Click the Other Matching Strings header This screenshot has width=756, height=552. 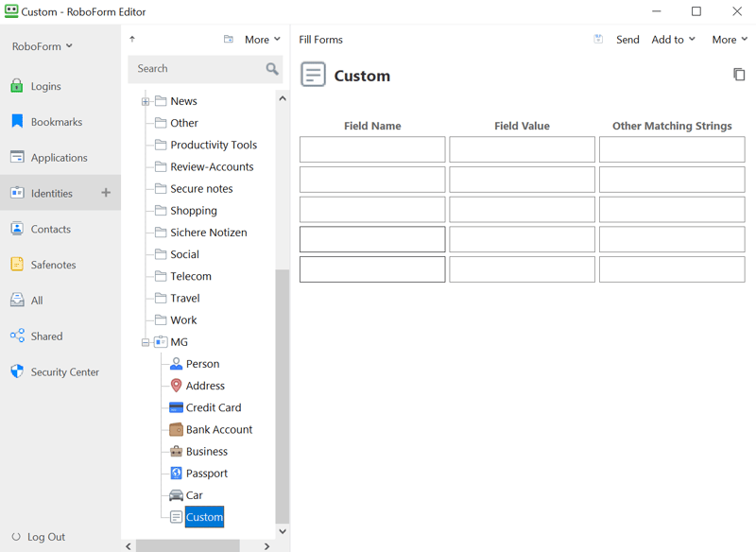(x=672, y=126)
